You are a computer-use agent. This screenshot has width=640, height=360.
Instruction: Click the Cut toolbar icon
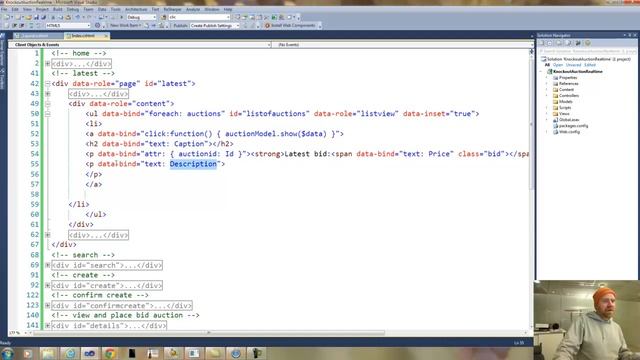[x=53, y=17]
